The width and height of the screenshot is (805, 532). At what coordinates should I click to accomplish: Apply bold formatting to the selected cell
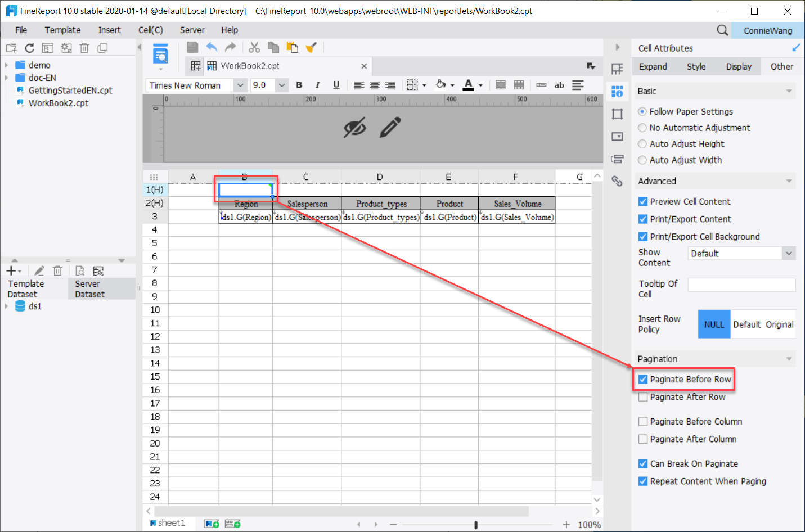click(299, 85)
